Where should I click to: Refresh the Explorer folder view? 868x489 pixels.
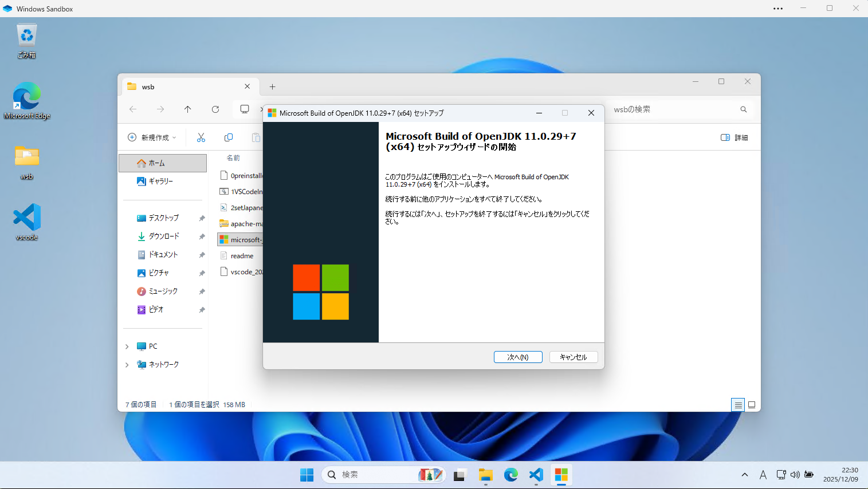(x=215, y=109)
